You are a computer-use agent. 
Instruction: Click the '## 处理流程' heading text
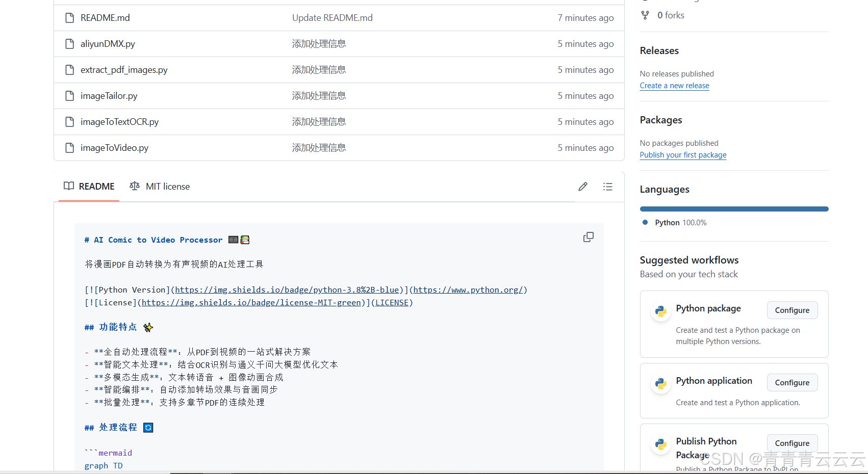pyautogui.click(x=111, y=428)
